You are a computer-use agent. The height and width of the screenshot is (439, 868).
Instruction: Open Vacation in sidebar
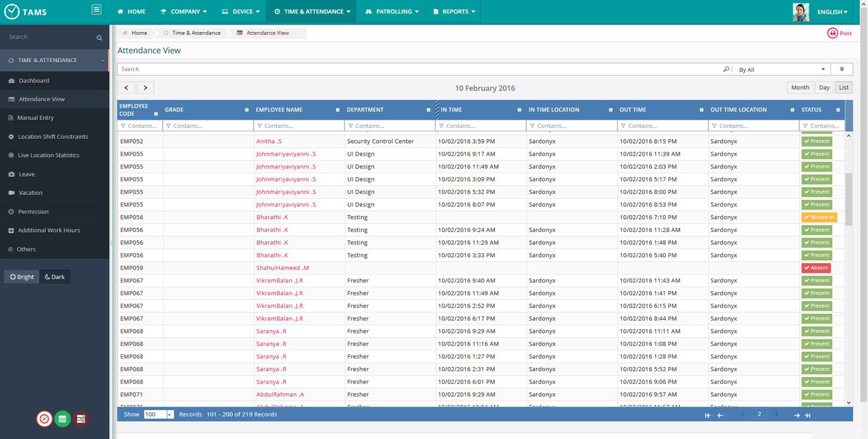54,193
